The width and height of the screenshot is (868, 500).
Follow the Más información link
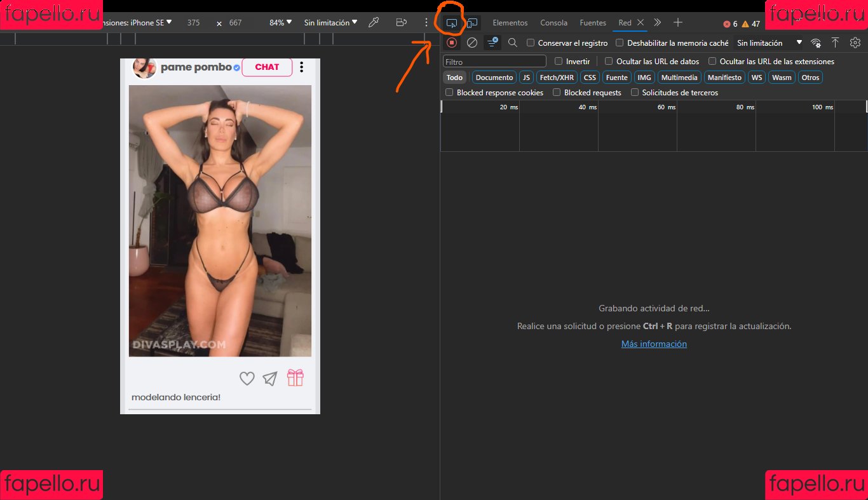[654, 344]
